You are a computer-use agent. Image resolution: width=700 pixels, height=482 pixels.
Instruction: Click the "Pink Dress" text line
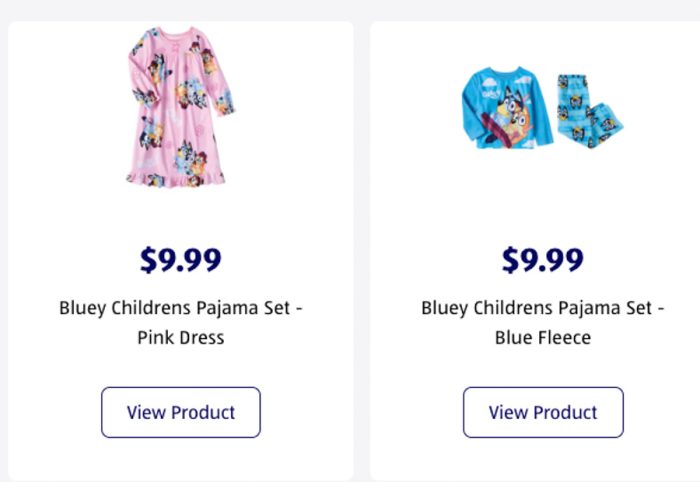180,337
